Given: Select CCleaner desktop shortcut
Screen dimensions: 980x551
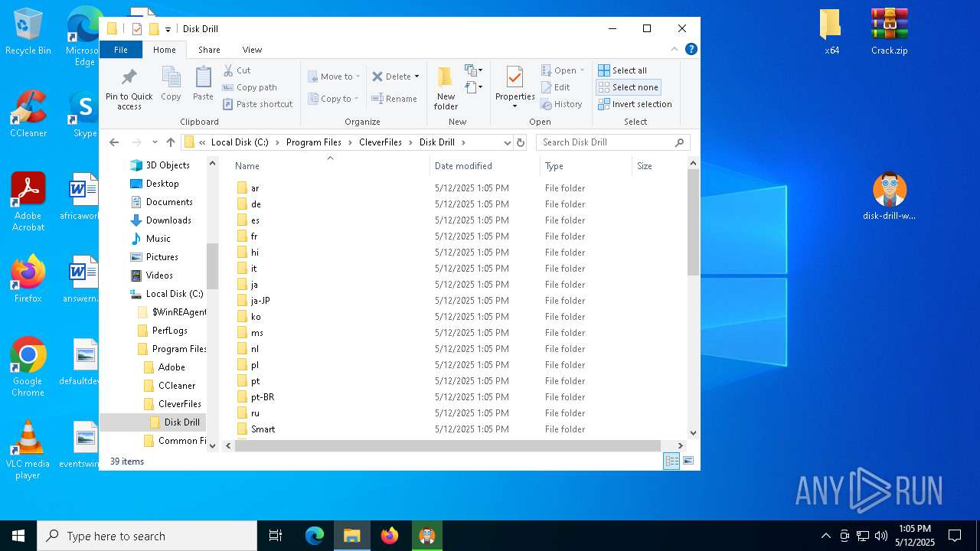Looking at the screenshot, I should click(28, 114).
